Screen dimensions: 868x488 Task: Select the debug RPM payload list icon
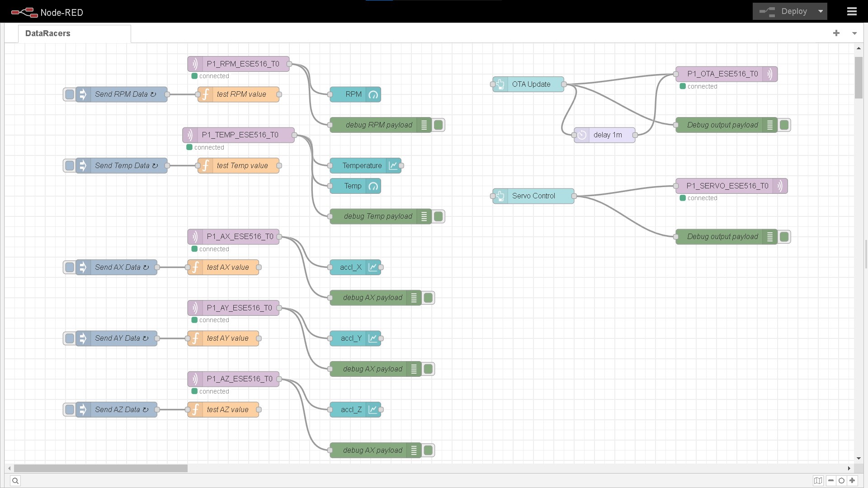(x=424, y=125)
